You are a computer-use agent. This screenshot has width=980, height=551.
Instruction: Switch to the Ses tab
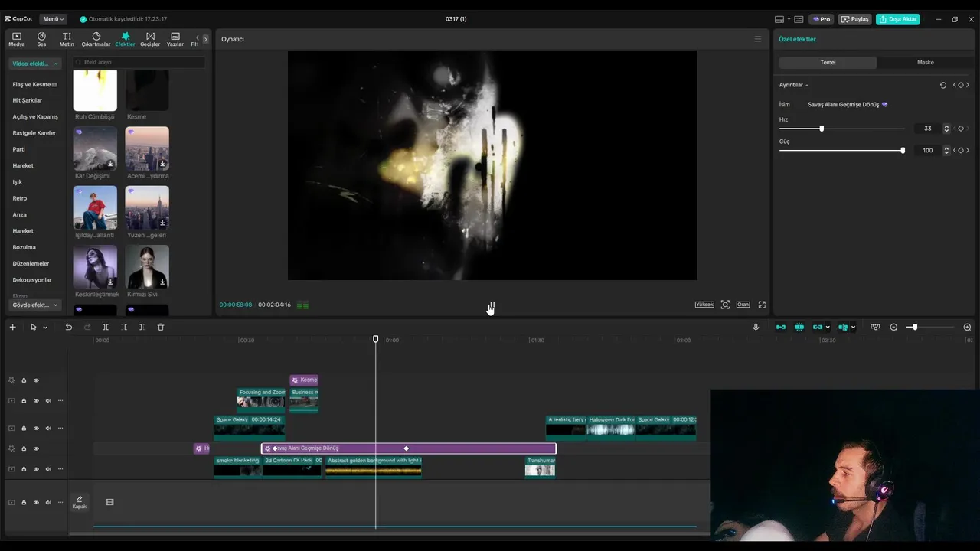point(41,39)
